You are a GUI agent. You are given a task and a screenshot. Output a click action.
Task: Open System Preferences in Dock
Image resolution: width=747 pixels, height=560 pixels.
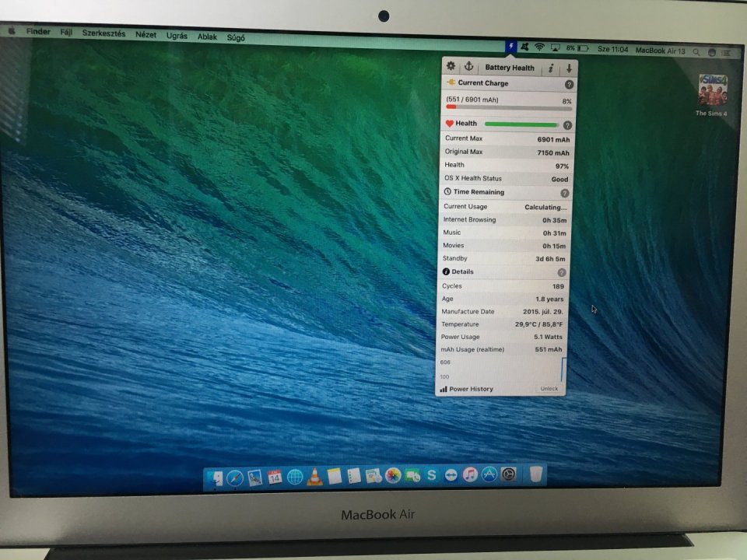point(509,474)
